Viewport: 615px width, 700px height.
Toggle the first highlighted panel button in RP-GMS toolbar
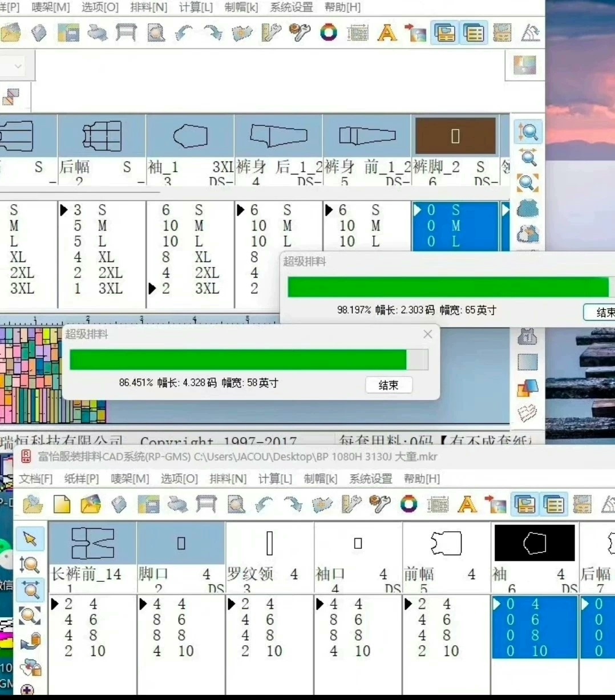[x=525, y=504]
